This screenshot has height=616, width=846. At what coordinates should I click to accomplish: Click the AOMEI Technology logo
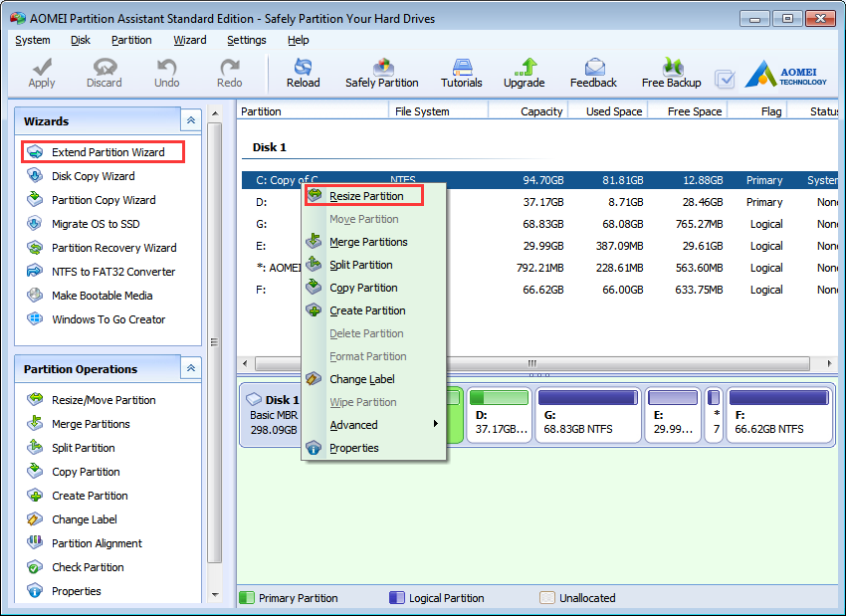tap(786, 75)
